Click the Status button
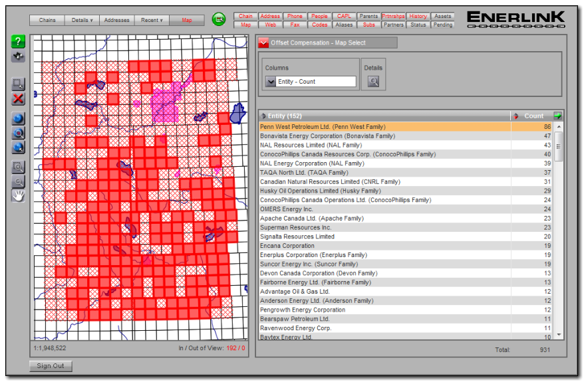The height and width of the screenshot is (386, 588). click(x=418, y=25)
